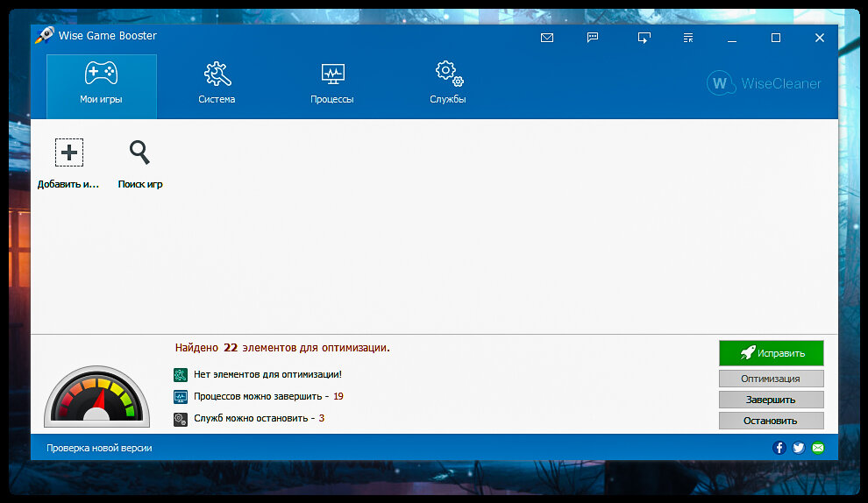Maximize the Wise Game Booster window

click(x=776, y=38)
